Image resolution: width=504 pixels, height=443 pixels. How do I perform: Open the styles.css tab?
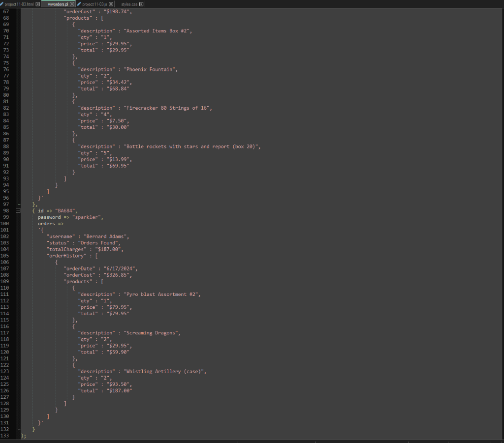click(130, 4)
